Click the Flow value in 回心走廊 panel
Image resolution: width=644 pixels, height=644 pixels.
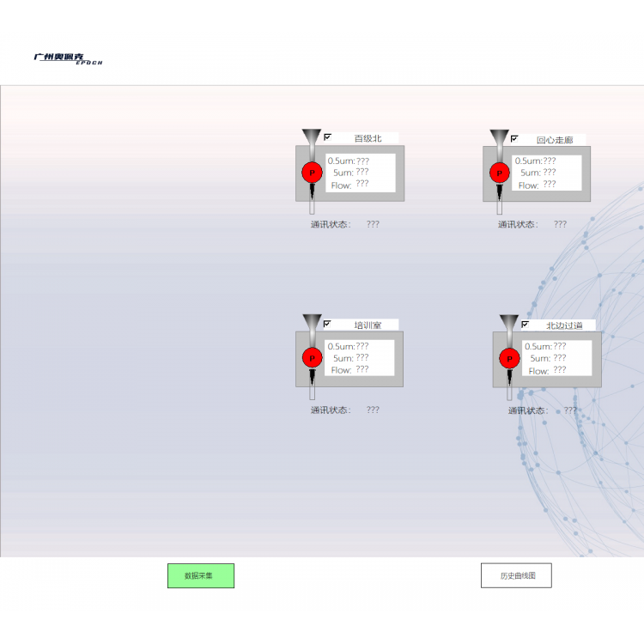[550, 185]
